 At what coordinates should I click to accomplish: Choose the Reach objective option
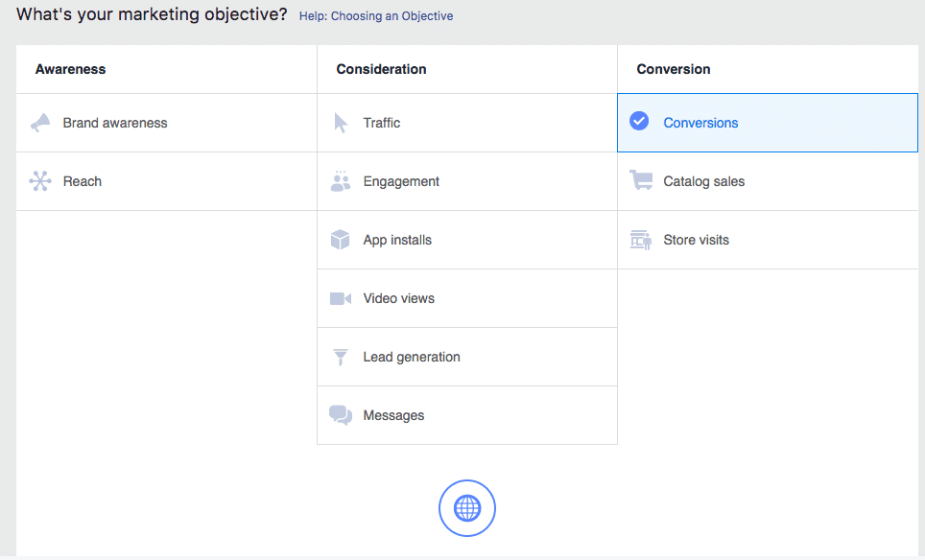coord(83,181)
